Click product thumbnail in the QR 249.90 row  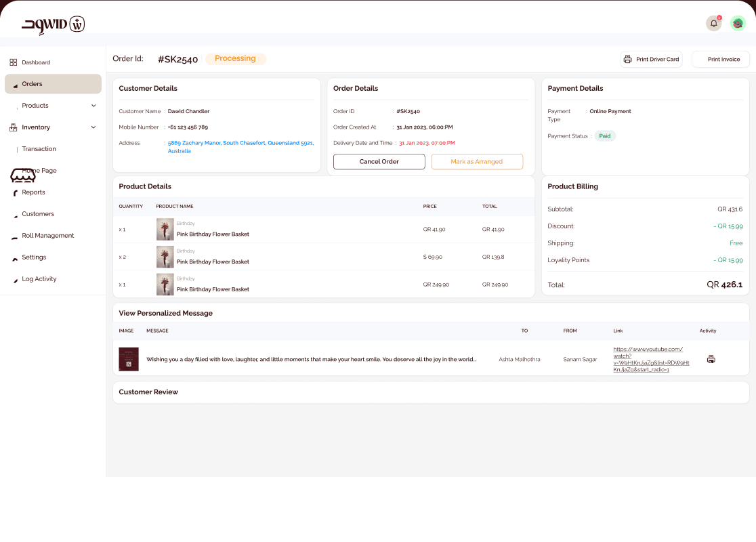pyautogui.click(x=165, y=285)
